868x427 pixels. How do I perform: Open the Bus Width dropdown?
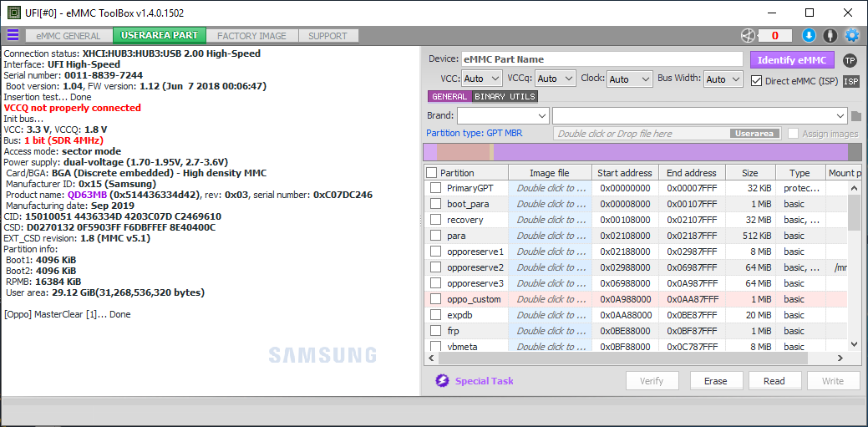[x=723, y=79]
